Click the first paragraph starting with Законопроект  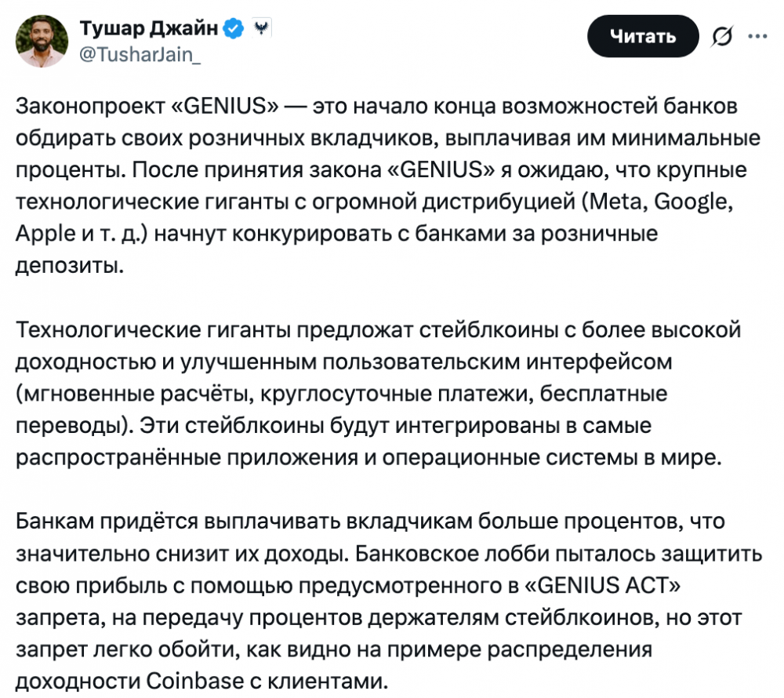376,186
